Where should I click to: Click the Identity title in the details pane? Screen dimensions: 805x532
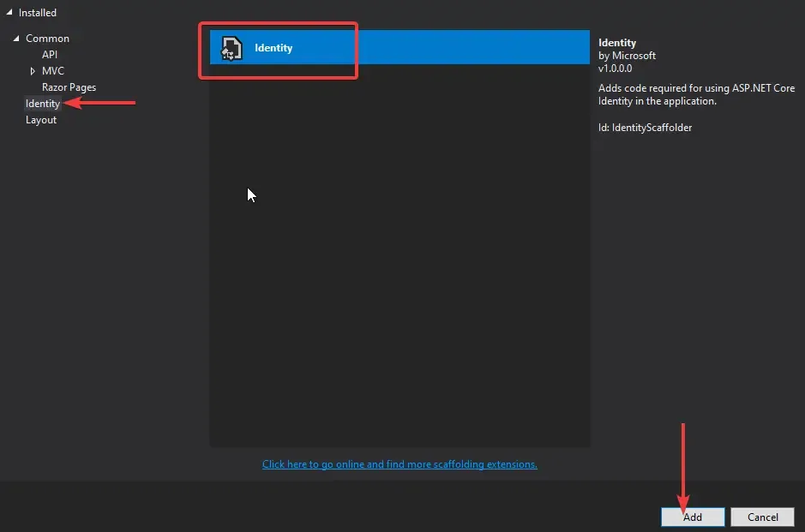pos(616,42)
